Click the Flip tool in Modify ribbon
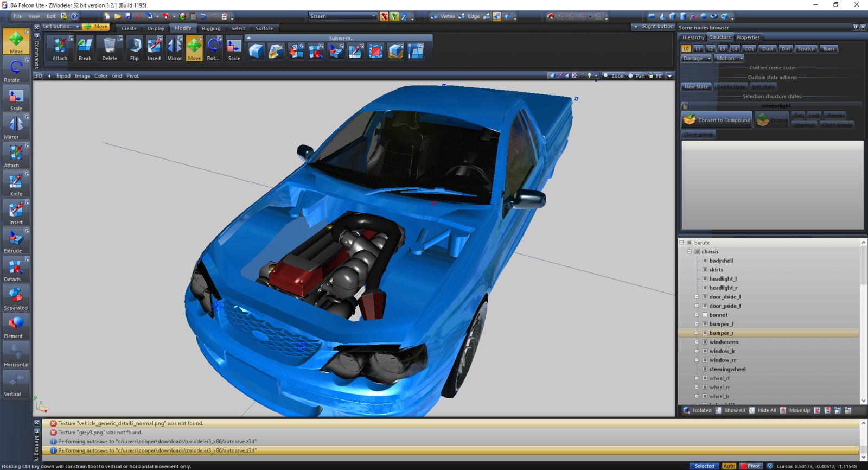This screenshot has width=868, height=470. tap(135, 48)
